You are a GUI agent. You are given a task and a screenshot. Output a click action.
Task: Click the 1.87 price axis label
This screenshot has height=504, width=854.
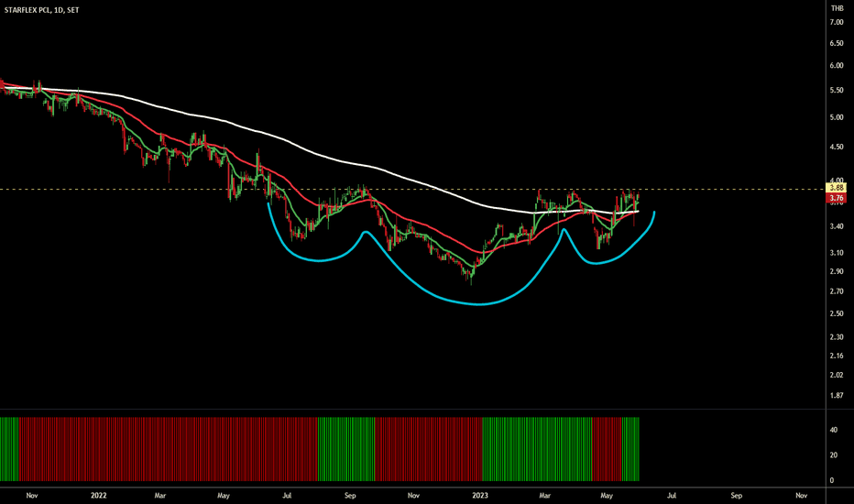[x=837, y=395]
